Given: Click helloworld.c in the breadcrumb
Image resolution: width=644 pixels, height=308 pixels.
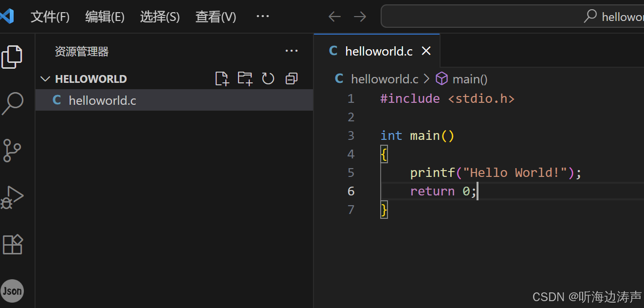Looking at the screenshot, I should (385, 79).
